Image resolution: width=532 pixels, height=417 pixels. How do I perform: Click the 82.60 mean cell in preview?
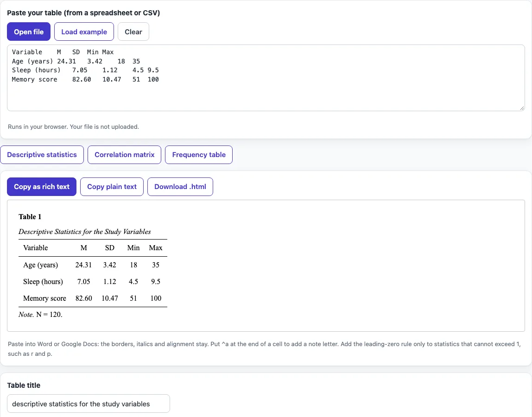(x=83, y=298)
